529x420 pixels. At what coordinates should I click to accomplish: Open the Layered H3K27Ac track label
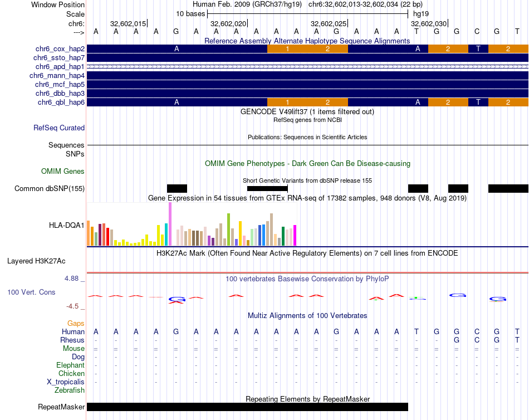point(36,261)
